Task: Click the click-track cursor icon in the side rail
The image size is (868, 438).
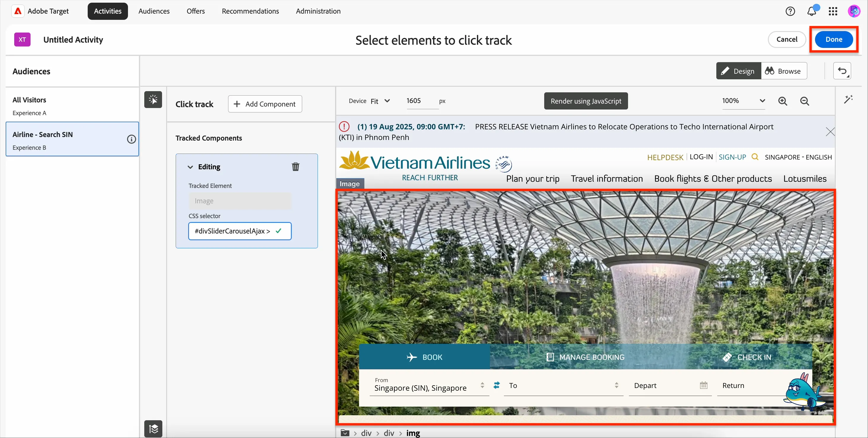Action: click(x=153, y=100)
